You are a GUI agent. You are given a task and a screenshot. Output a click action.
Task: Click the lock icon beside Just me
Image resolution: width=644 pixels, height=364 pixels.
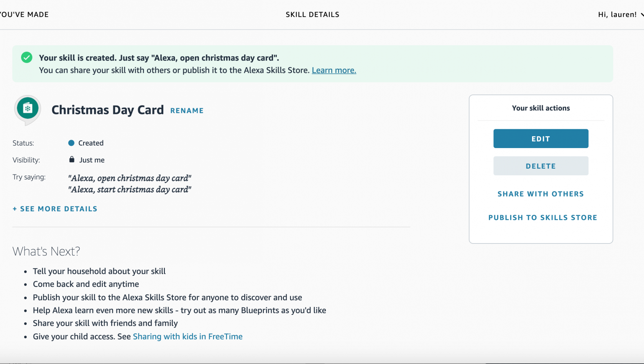point(72,160)
